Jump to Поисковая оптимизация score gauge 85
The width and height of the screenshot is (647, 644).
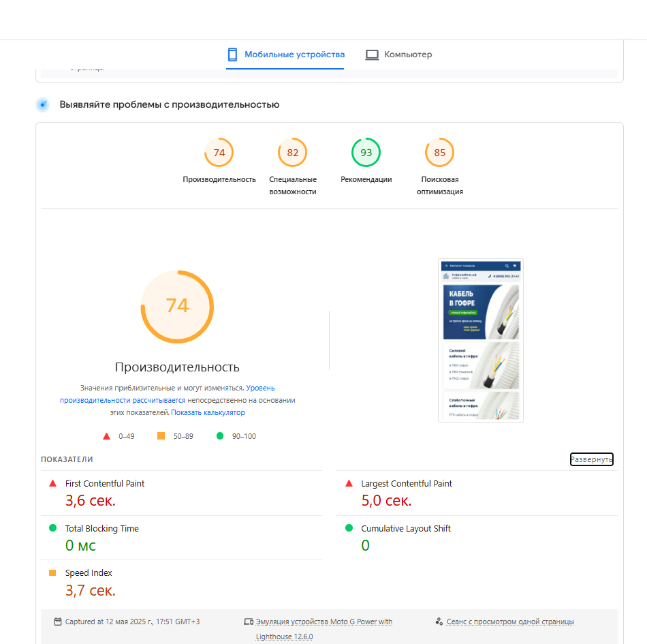[440, 153]
